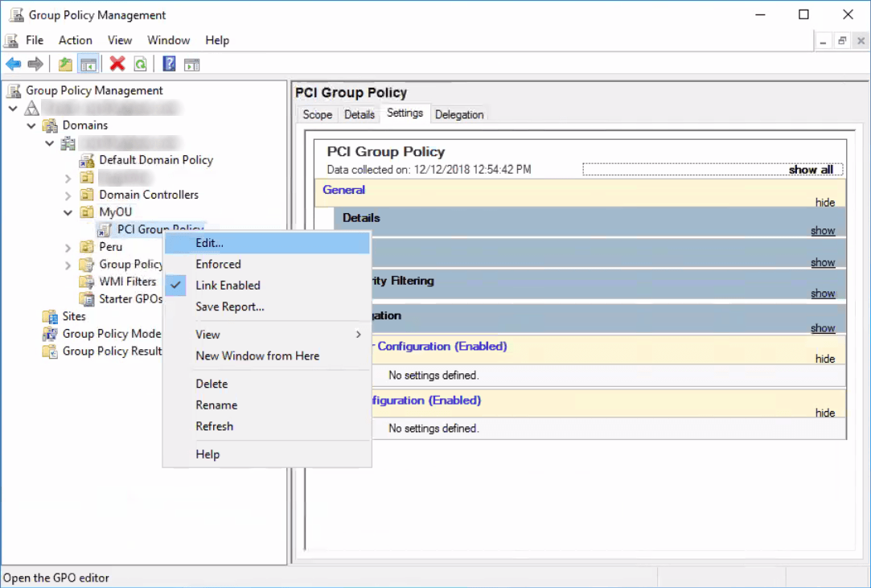Click the Sites icon in tree
Screen dimensions: 871x588
tap(50, 317)
